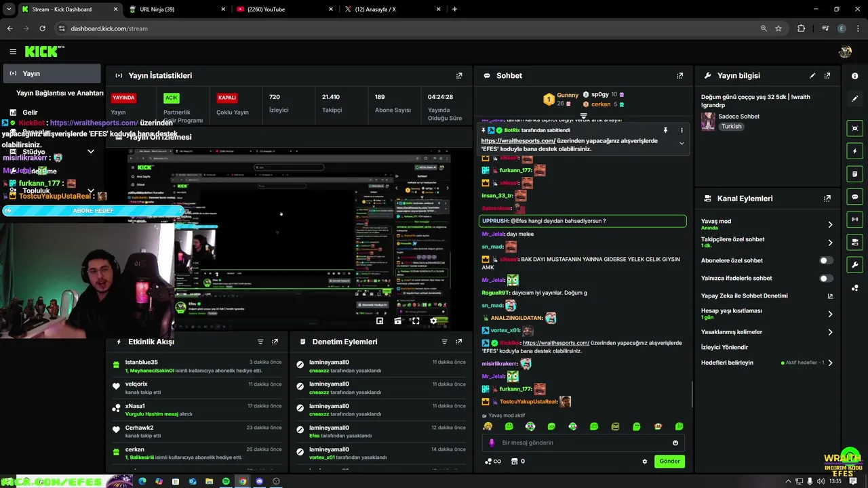Pop out the Denetim Eylemleri panel

(459, 342)
